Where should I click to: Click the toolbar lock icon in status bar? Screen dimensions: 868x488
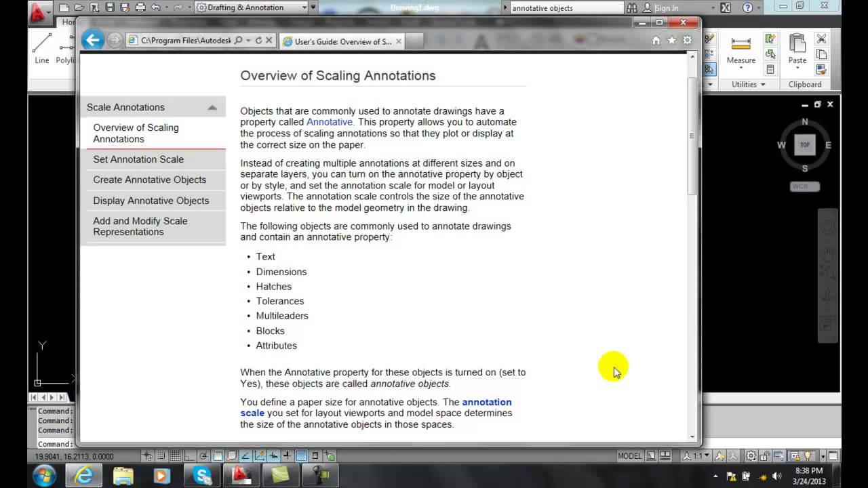[765, 456]
